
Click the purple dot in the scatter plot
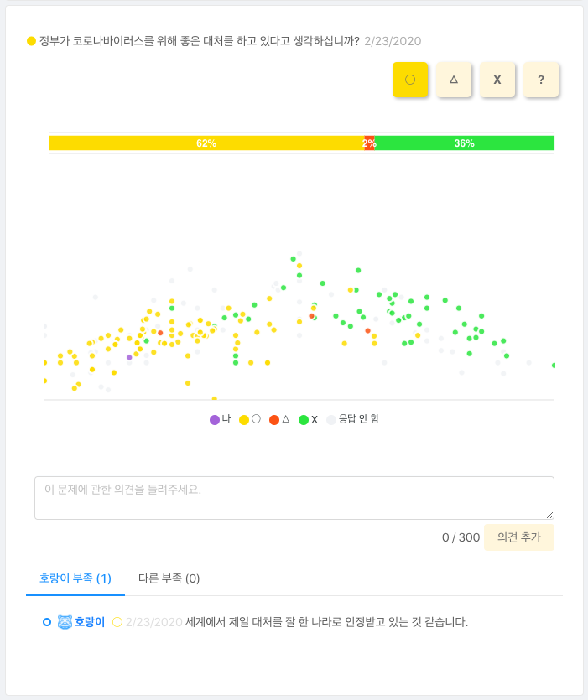tap(129, 357)
